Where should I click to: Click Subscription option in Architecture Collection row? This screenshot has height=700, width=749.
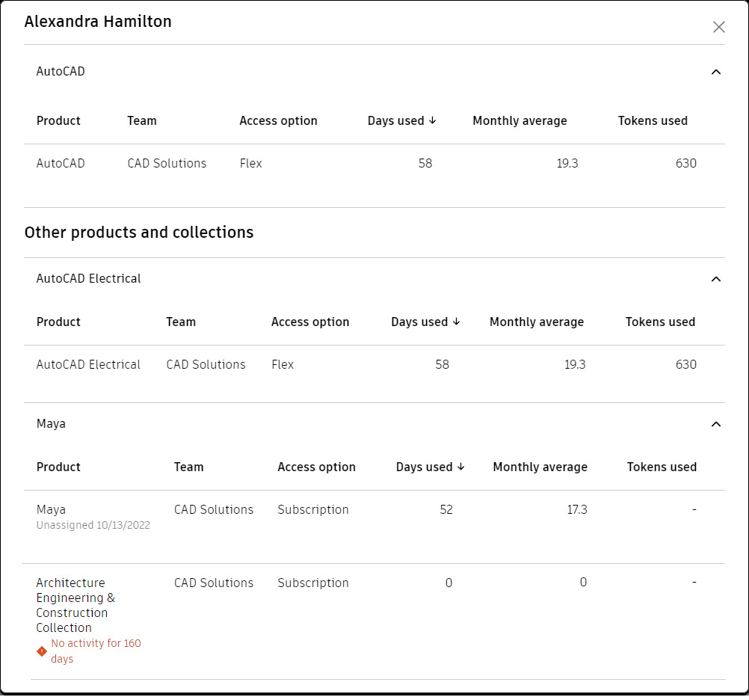[313, 583]
